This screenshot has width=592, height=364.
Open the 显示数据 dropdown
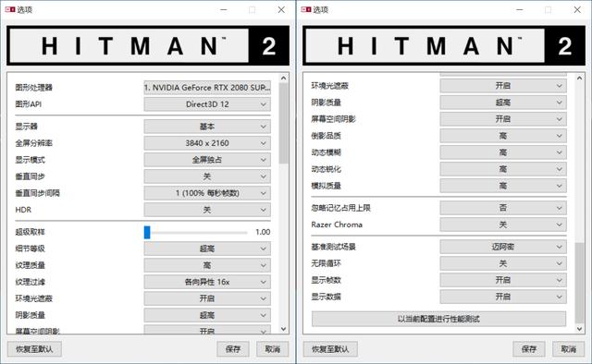point(503,297)
